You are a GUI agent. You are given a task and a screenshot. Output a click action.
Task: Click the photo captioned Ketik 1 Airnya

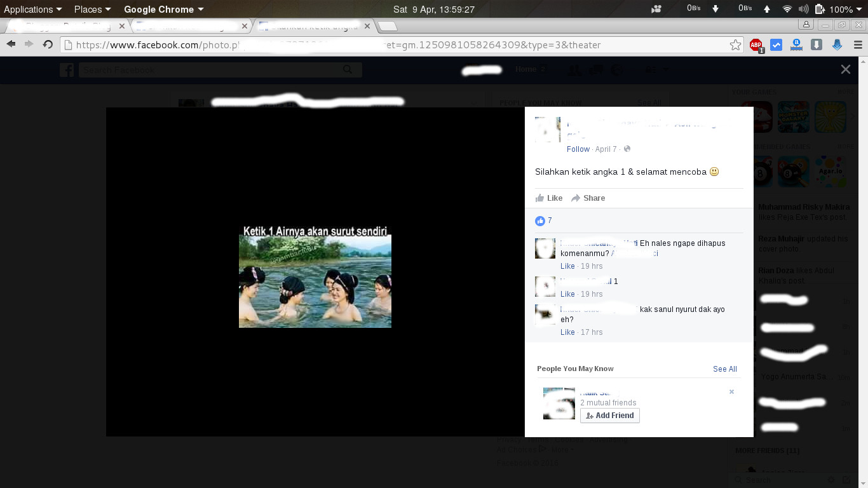tap(315, 276)
